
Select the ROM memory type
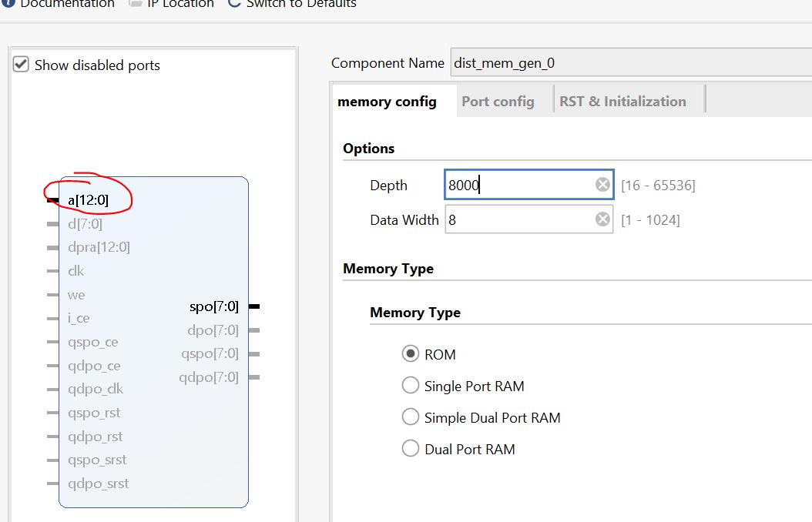click(411, 354)
